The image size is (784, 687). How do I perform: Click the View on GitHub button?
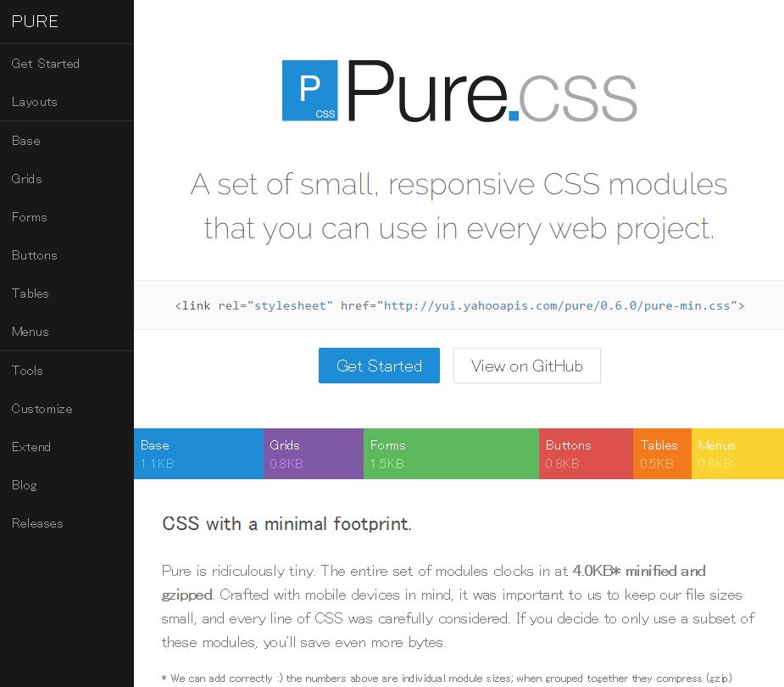(x=527, y=366)
